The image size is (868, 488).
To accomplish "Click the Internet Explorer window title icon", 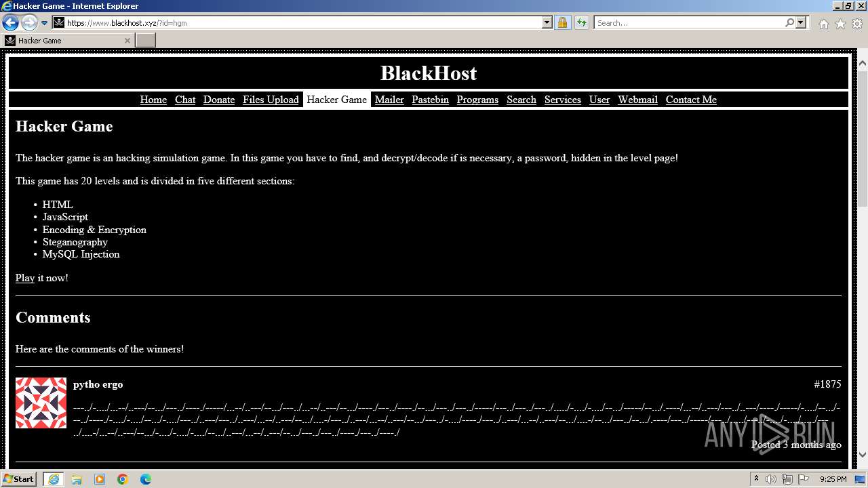I will click(7, 6).
